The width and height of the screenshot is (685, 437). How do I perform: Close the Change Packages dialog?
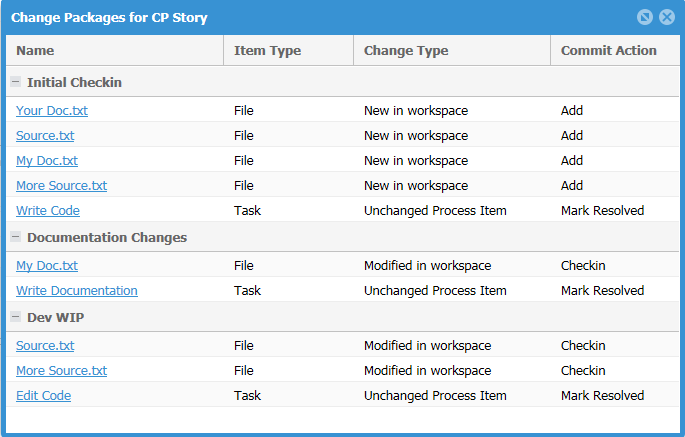(x=665, y=17)
